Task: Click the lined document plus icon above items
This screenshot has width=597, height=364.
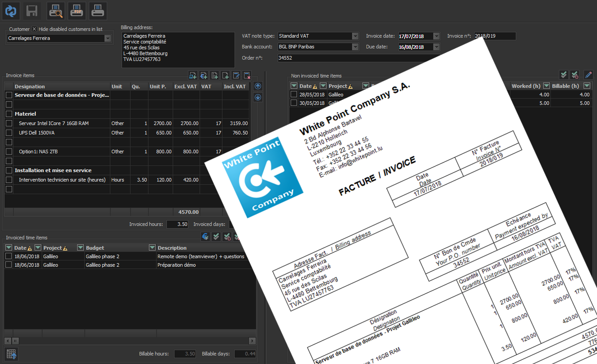Action: 215,75
